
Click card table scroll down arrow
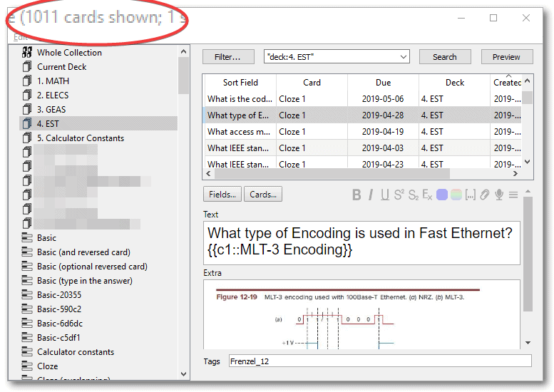[x=528, y=162]
